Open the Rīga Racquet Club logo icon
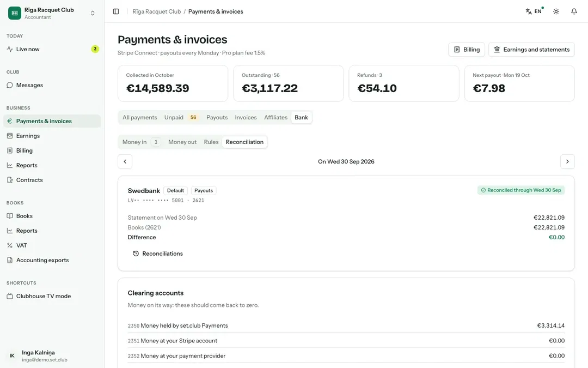Viewport: 588px width, 368px height. [15, 13]
